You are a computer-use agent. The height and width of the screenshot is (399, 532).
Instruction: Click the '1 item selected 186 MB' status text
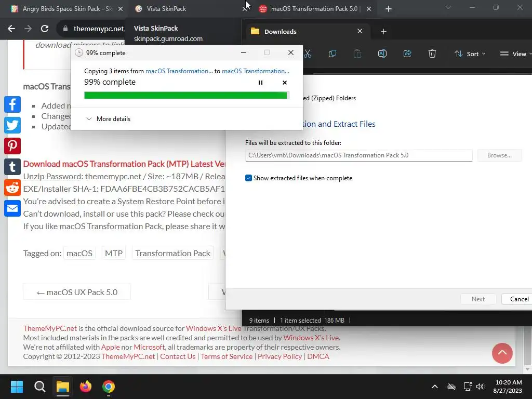coord(312,320)
